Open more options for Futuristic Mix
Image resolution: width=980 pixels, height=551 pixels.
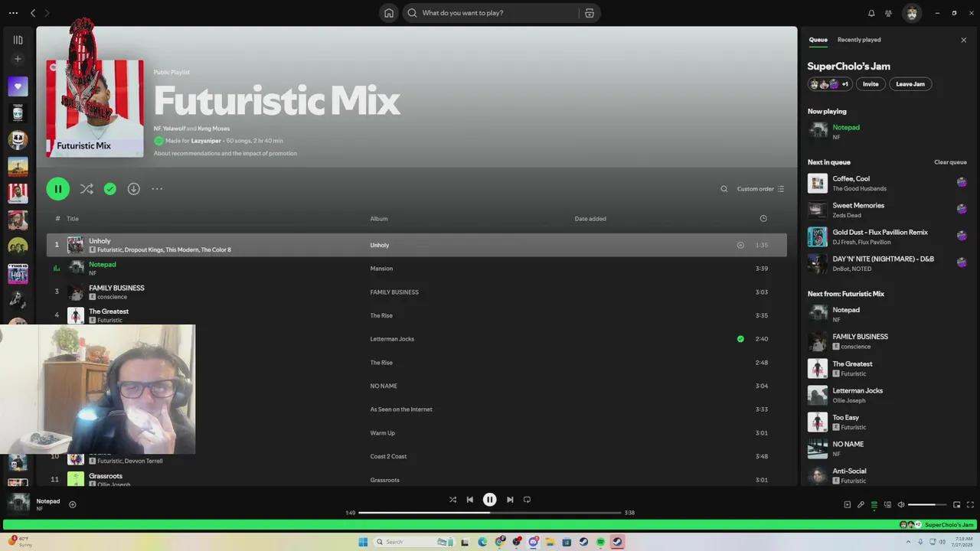tap(157, 189)
